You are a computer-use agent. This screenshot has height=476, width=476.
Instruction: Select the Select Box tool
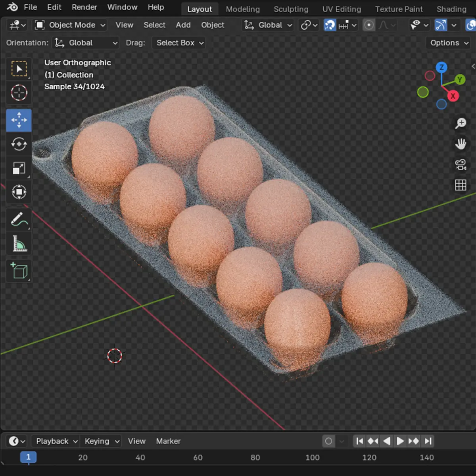[19, 69]
